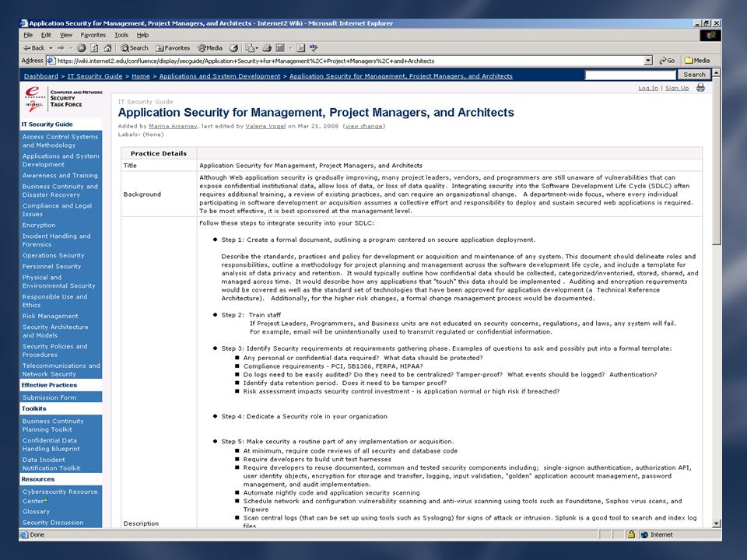This screenshot has width=747, height=560.
Task: Open Operations Security sidebar link
Action: click(53, 255)
